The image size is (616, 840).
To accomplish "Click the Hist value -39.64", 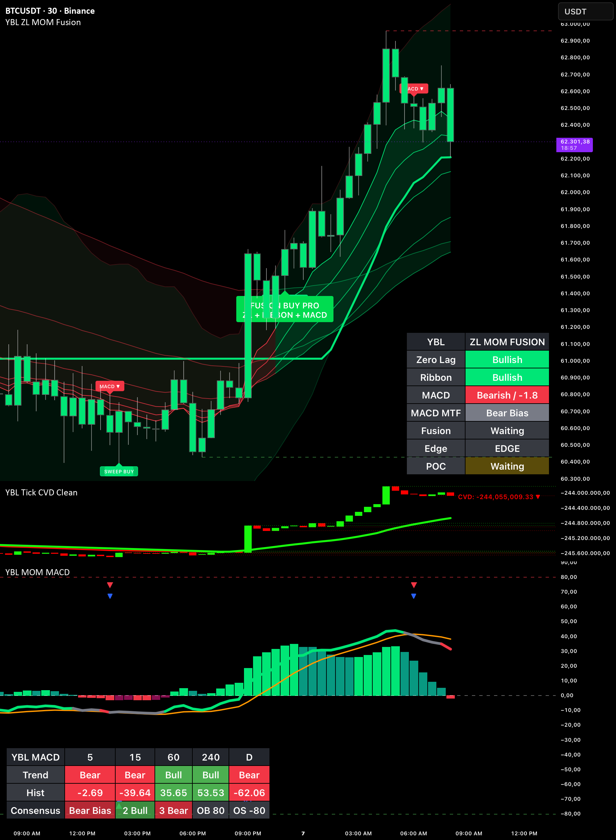I will (135, 793).
